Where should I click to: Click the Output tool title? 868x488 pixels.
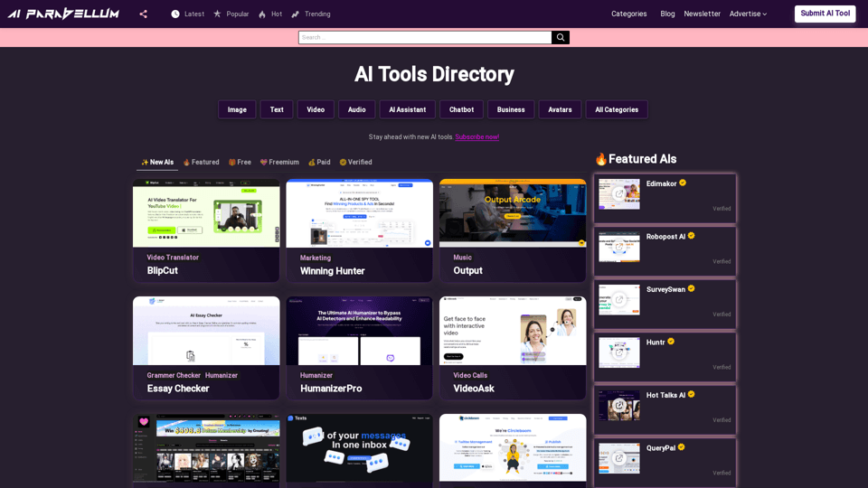pyautogui.click(x=467, y=270)
